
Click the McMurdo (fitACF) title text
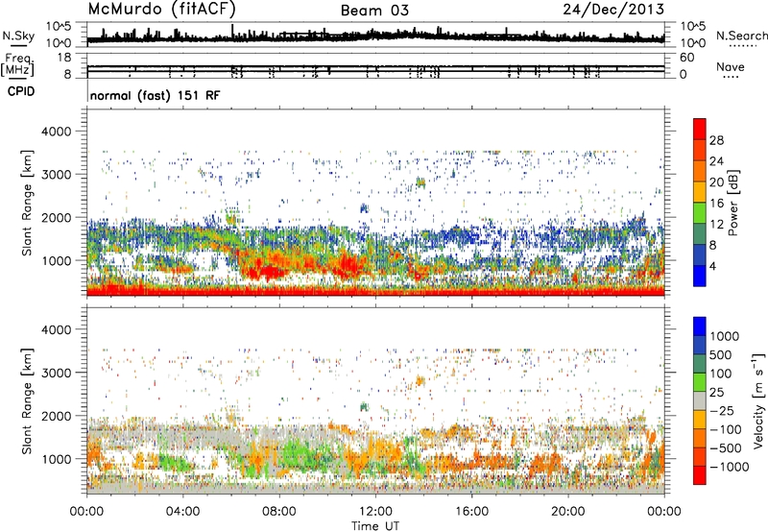point(161,9)
